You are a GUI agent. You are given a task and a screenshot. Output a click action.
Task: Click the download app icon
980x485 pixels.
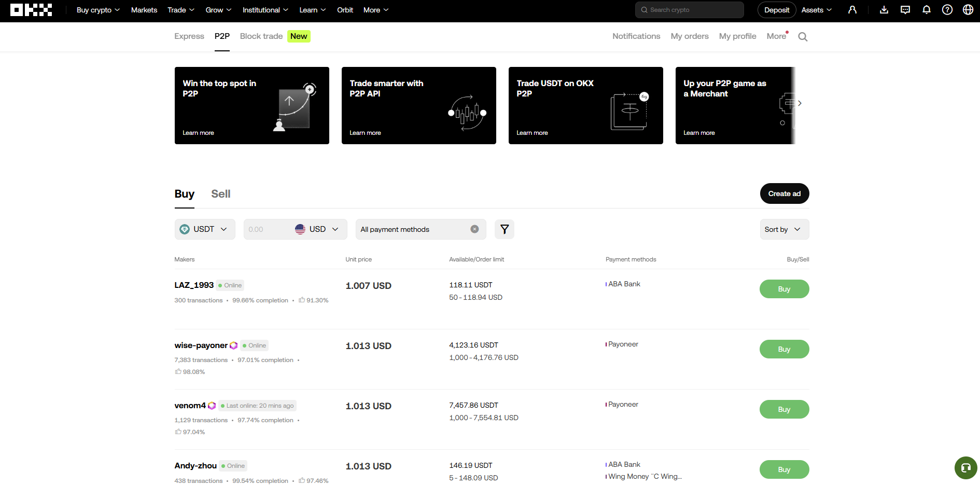(x=884, y=10)
